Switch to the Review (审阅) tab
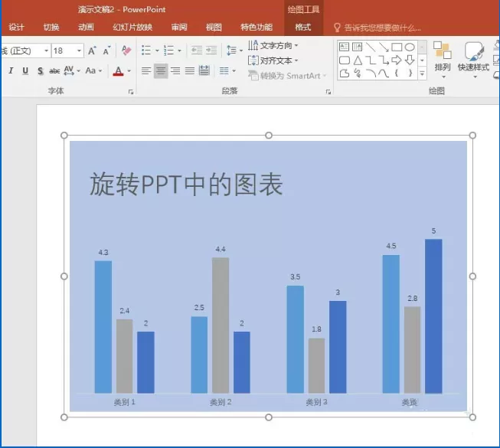This screenshot has height=448, width=500. click(x=179, y=27)
